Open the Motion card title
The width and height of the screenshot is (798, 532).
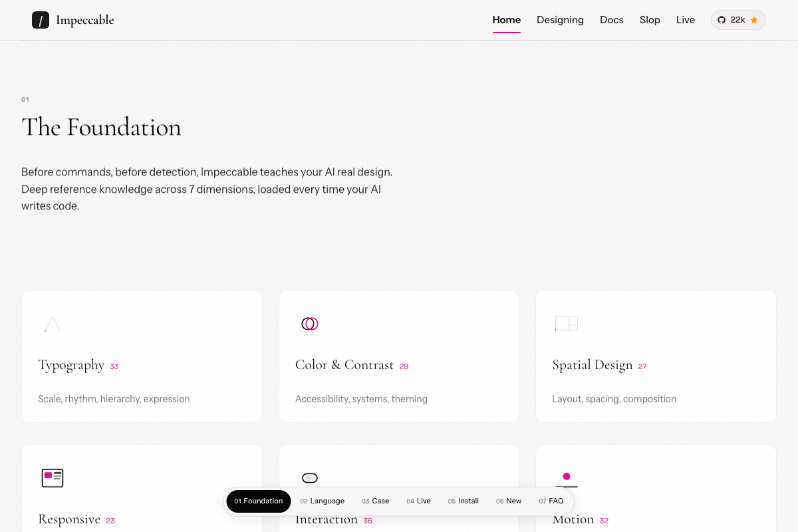[x=573, y=519]
